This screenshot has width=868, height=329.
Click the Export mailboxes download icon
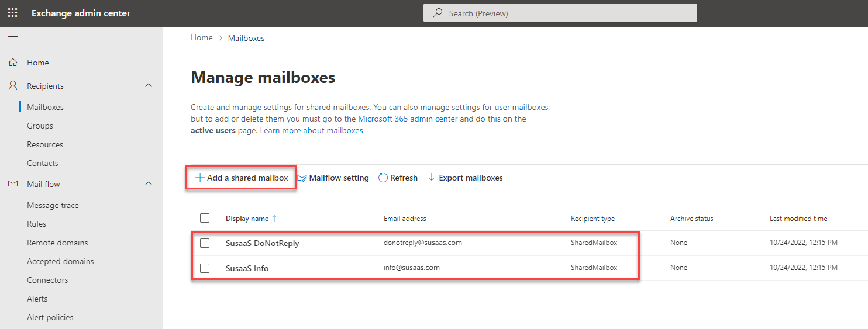click(x=432, y=178)
